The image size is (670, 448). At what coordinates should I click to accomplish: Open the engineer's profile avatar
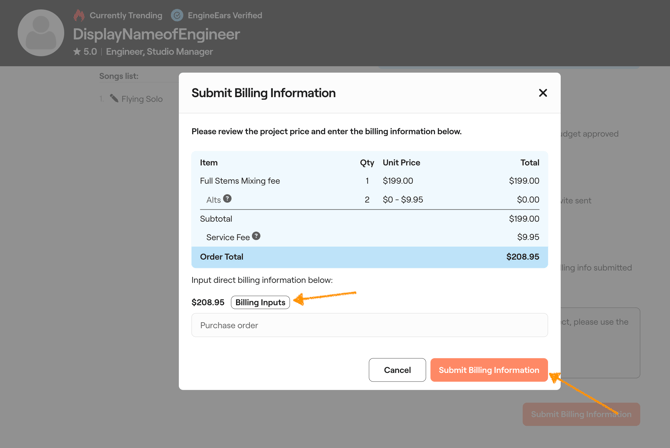[41, 33]
